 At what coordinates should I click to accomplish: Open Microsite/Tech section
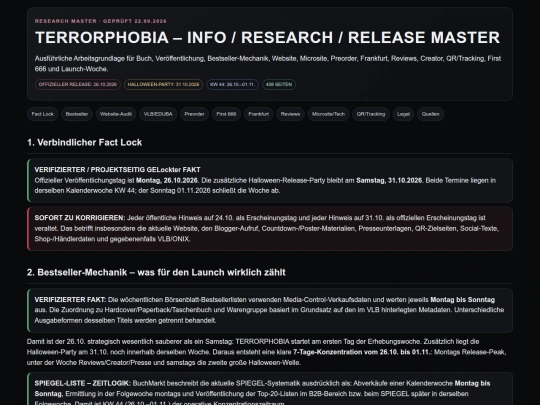[328, 114]
